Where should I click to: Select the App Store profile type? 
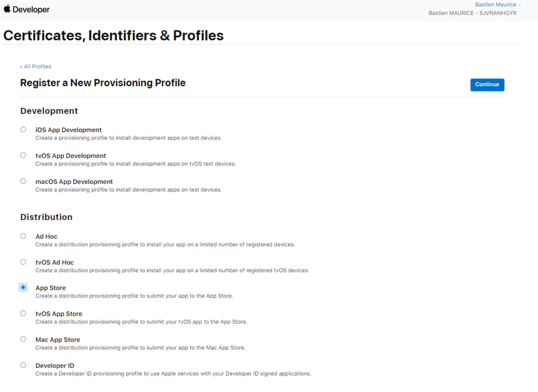[x=23, y=287]
